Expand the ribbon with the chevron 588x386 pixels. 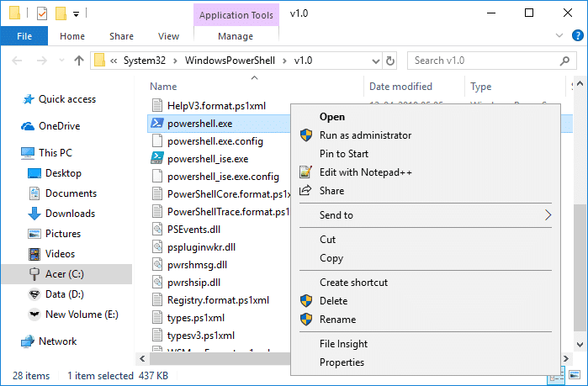point(559,35)
